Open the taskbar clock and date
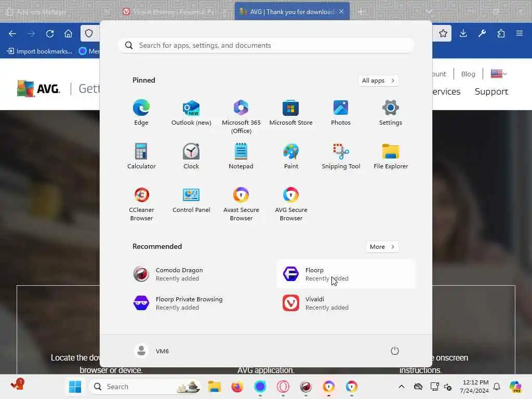Viewport: 532px width, 399px height. tap(475, 387)
